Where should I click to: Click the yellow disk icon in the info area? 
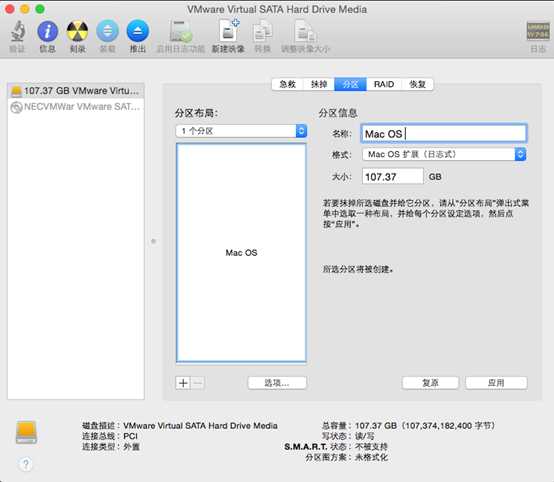[x=26, y=432]
